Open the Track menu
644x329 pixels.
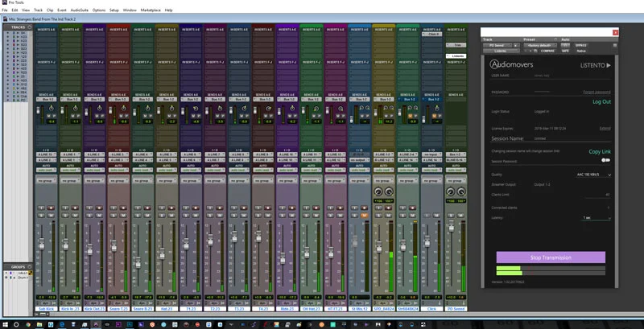38,10
